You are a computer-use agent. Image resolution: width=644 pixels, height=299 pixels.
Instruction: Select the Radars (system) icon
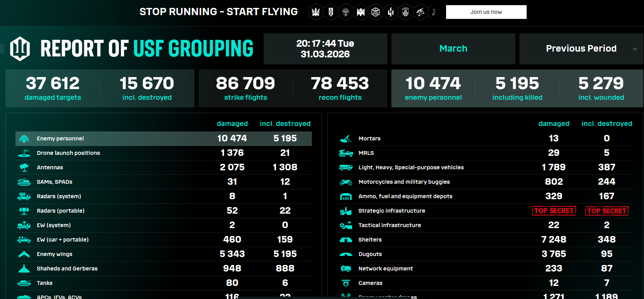[24, 196]
